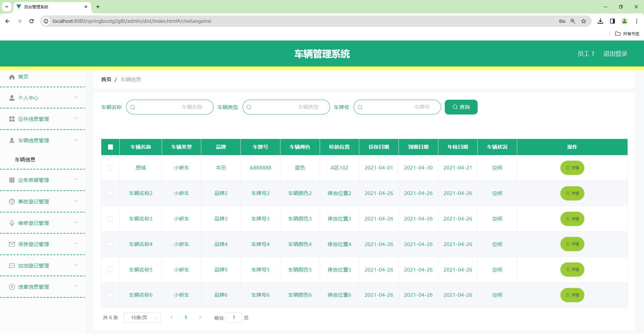Open the browser zoom magnifier icon
The image size is (644, 334).
pyautogui.click(x=573, y=21)
